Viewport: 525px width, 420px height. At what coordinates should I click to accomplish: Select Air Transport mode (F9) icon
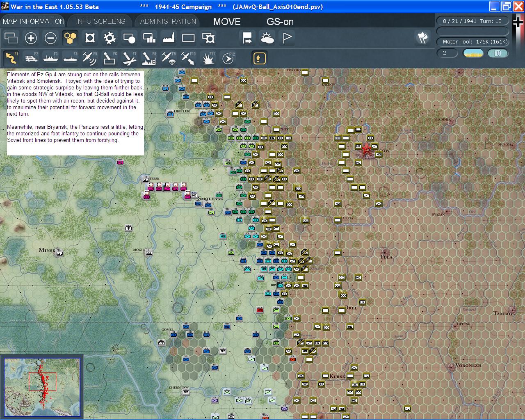(169, 58)
